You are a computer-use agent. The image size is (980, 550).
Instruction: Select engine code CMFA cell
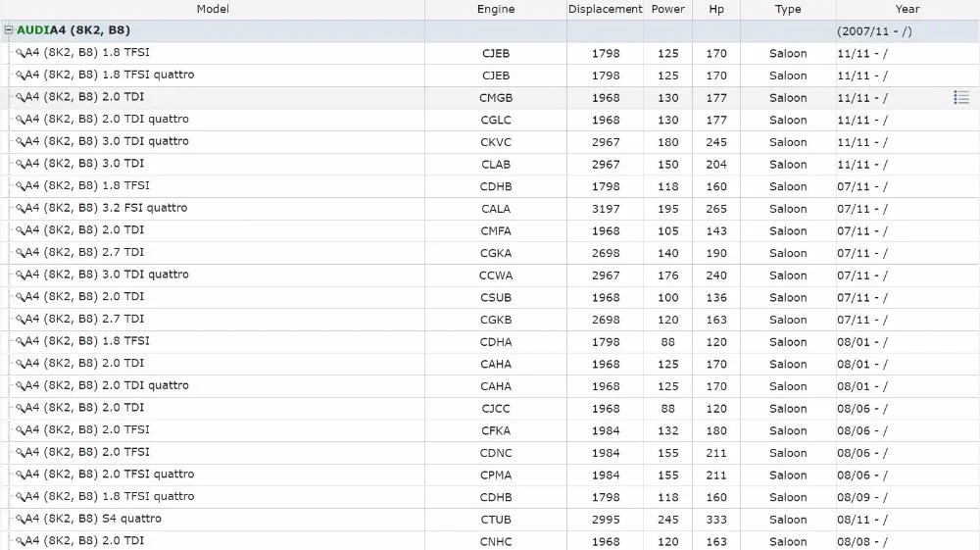[x=496, y=231]
